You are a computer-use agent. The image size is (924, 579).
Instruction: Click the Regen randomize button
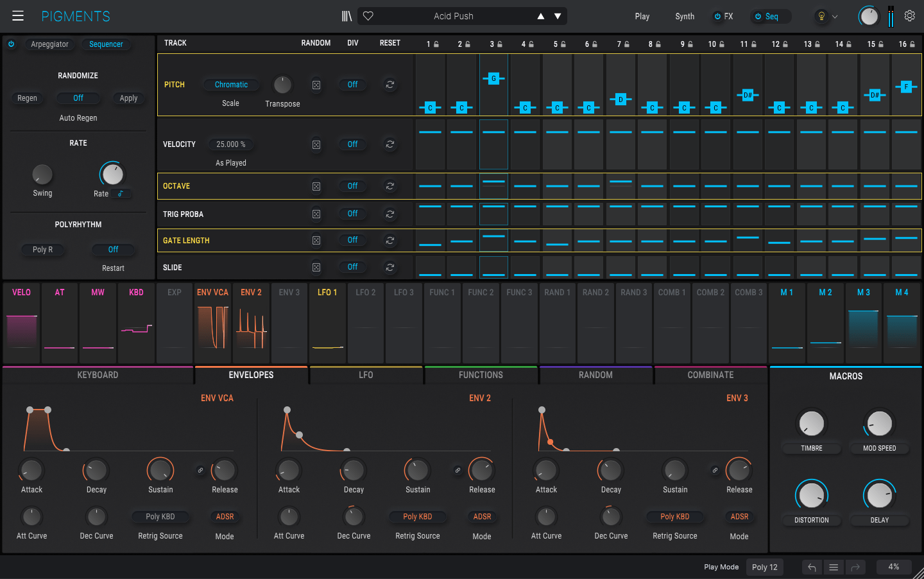click(x=28, y=98)
